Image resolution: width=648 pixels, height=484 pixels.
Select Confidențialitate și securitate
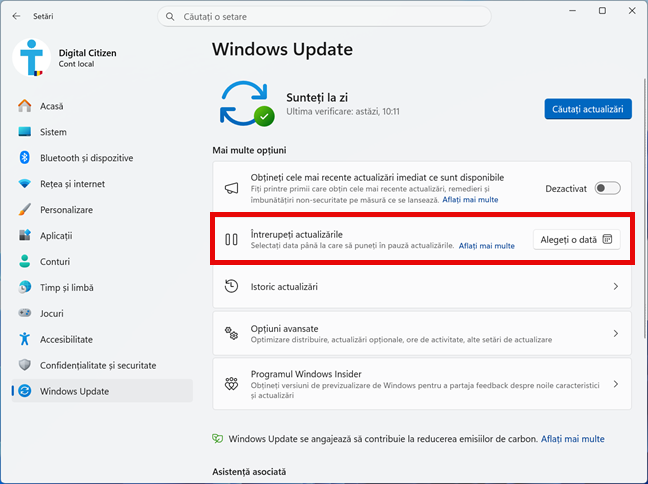click(102, 365)
